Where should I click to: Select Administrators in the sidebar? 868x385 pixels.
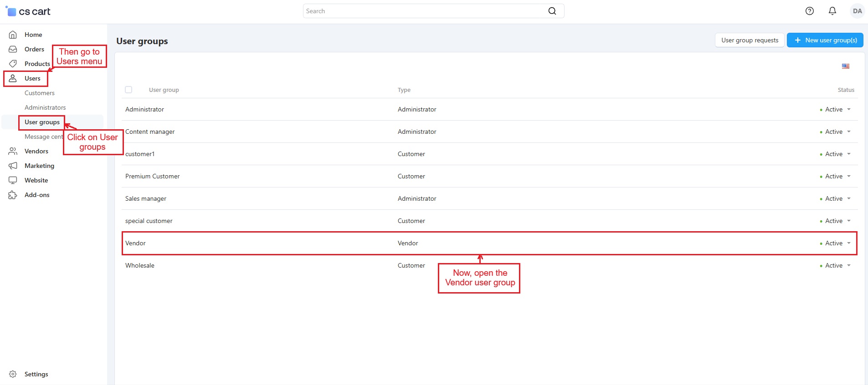[x=45, y=107]
